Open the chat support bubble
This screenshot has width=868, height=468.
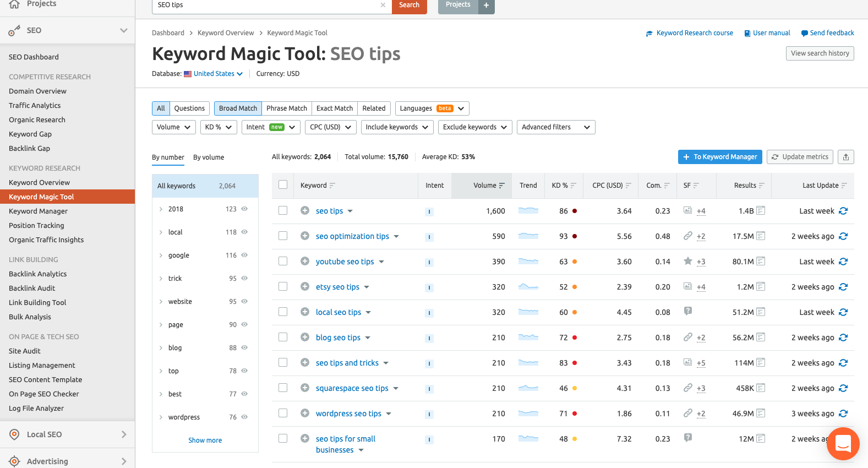843,444
